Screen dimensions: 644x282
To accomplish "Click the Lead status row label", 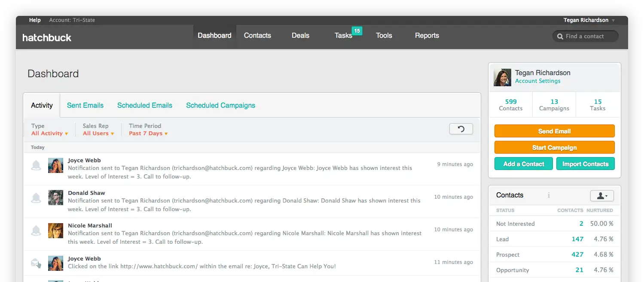I will pos(502,240).
